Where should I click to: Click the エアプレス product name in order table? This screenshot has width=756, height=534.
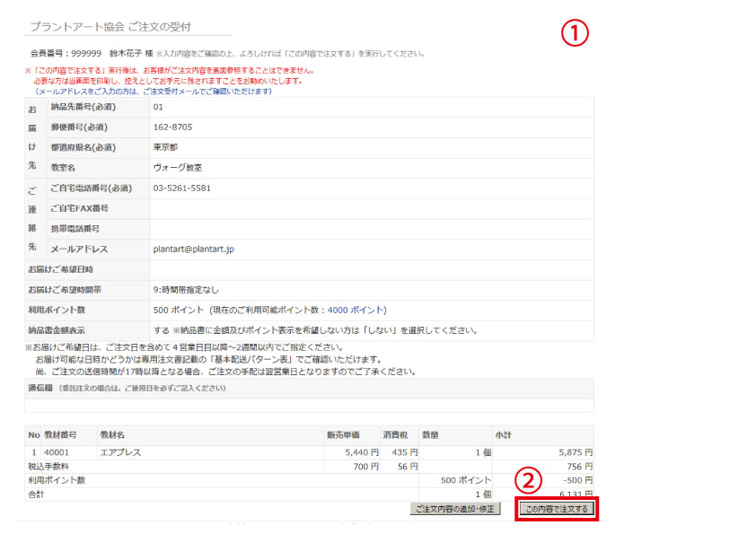pos(120,452)
